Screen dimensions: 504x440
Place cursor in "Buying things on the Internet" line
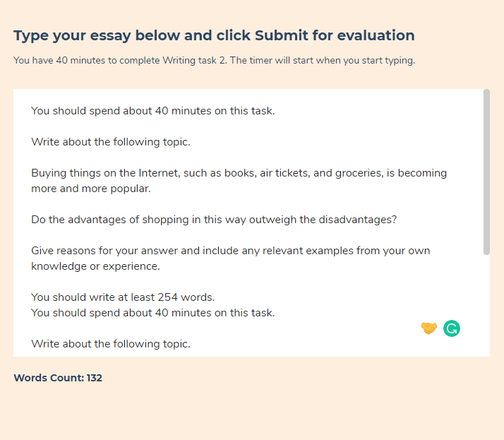tap(239, 173)
